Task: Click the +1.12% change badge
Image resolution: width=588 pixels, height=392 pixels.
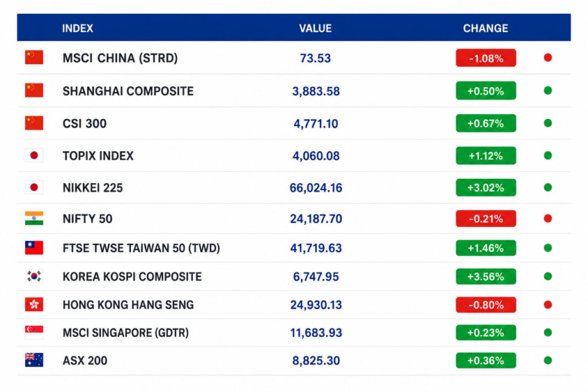Action: pos(486,155)
